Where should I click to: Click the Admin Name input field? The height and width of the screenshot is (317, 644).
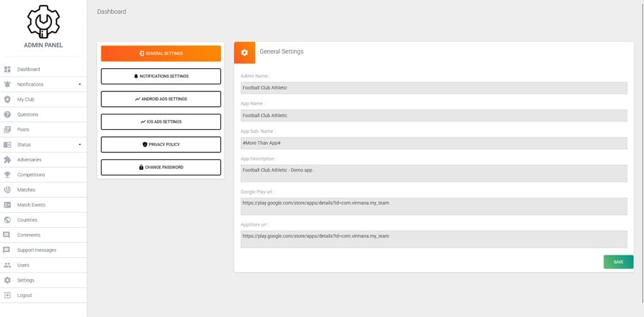(x=433, y=88)
